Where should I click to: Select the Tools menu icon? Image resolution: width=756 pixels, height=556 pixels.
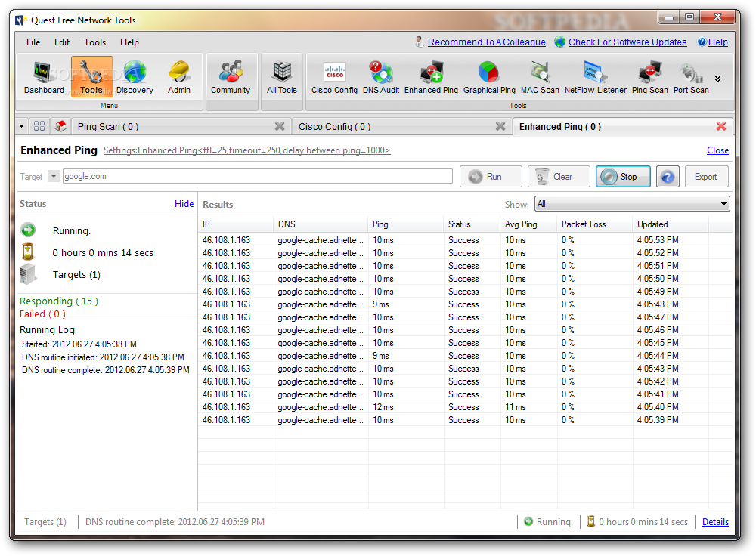pyautogui.click(x=91, y=77)
